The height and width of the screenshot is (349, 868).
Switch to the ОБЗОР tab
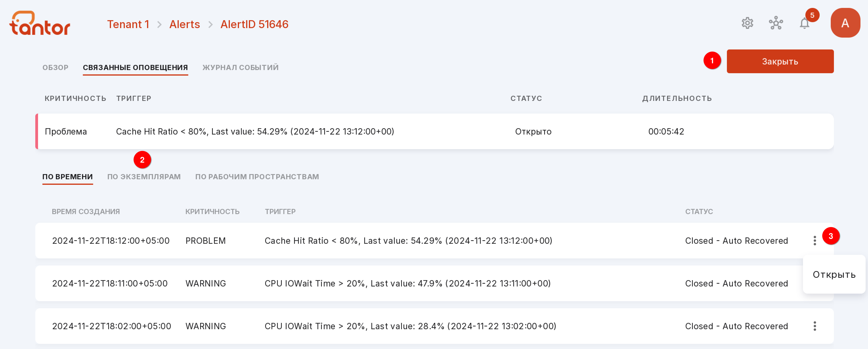[55, 67]
